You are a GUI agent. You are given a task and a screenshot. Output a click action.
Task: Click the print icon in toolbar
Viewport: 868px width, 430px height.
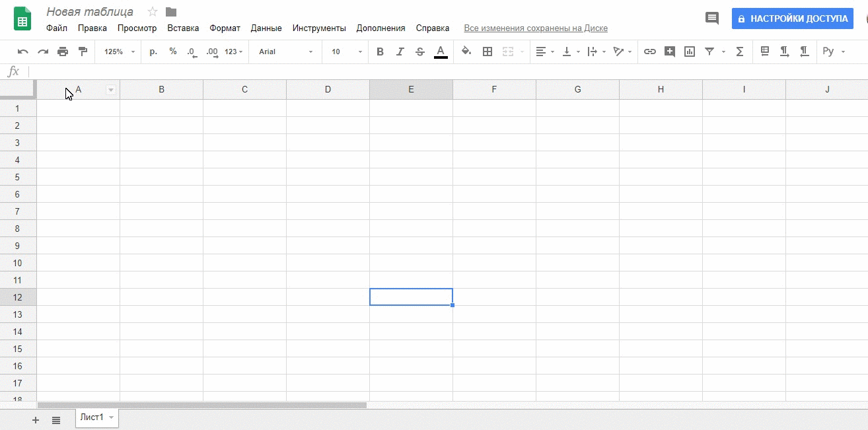(63, 52)
